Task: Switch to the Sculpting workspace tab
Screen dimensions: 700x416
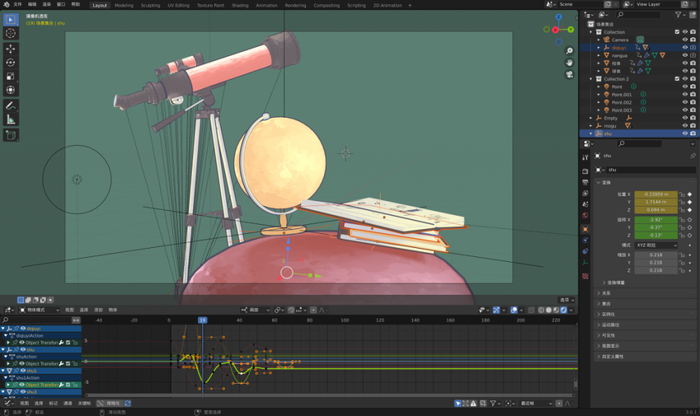Action: click(x=149, y=4)
